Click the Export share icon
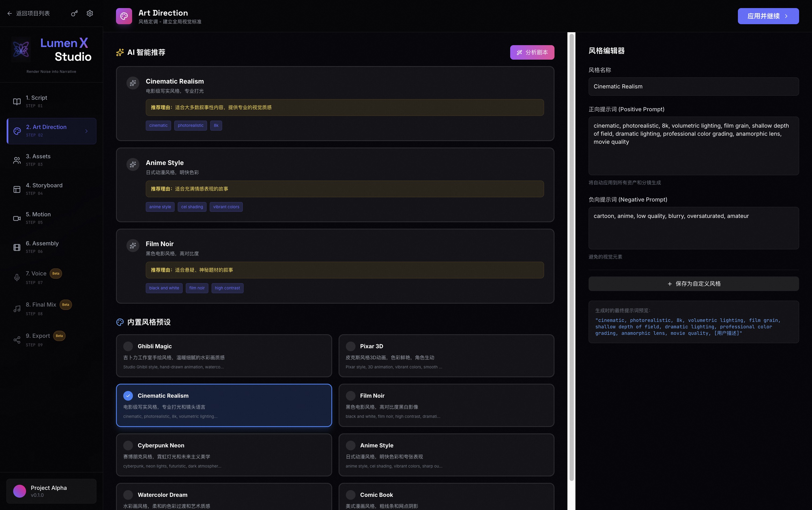 [17, 340]
